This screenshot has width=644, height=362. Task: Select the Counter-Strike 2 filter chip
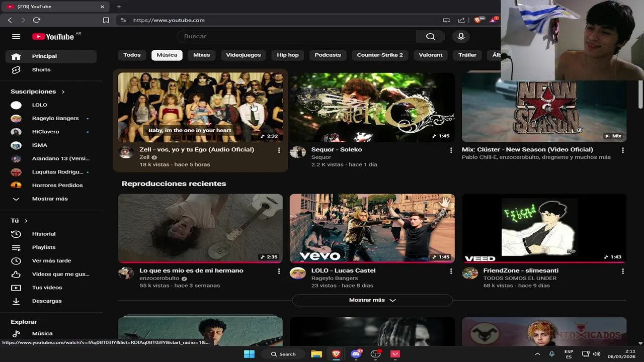click(x=380, y=55)
